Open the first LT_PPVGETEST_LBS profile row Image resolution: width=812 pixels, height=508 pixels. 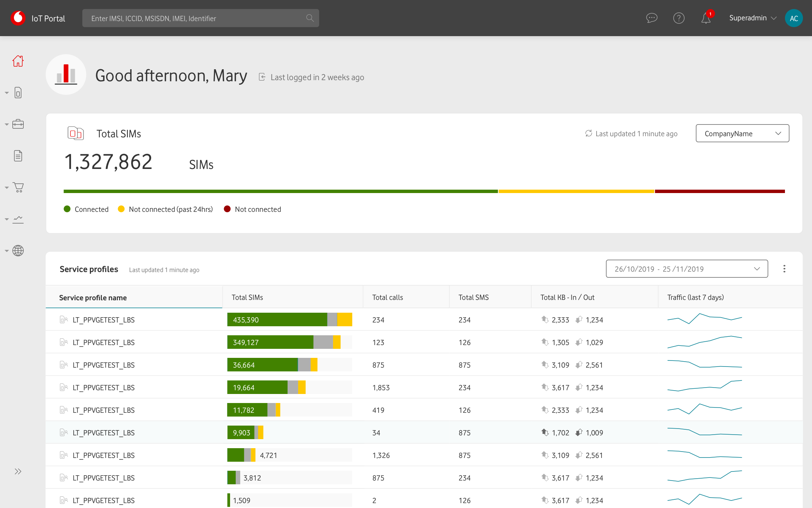(424, 319)
